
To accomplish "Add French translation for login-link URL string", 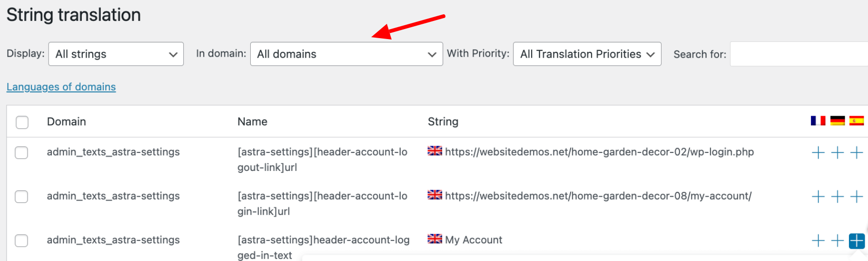I will click(x=818, y=196).
